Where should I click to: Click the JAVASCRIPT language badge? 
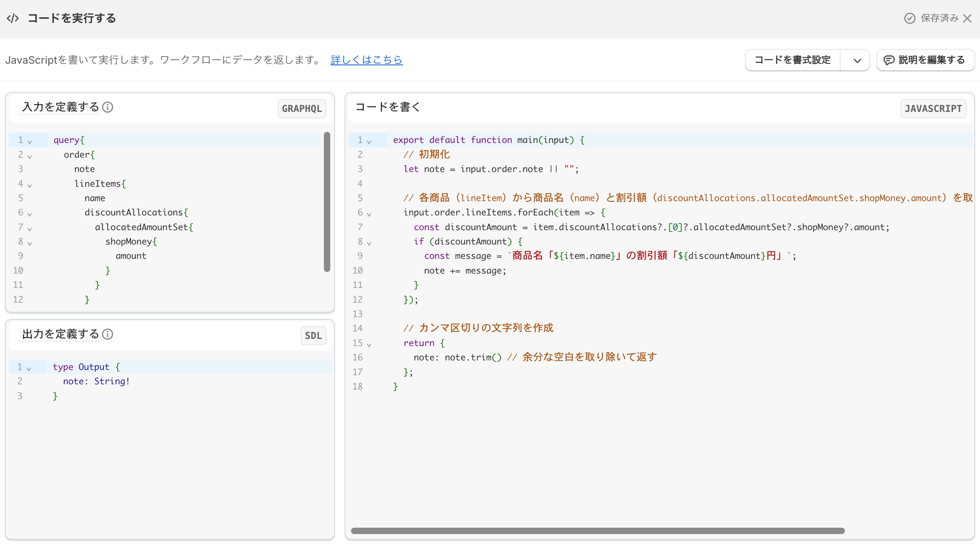[933, 109]
